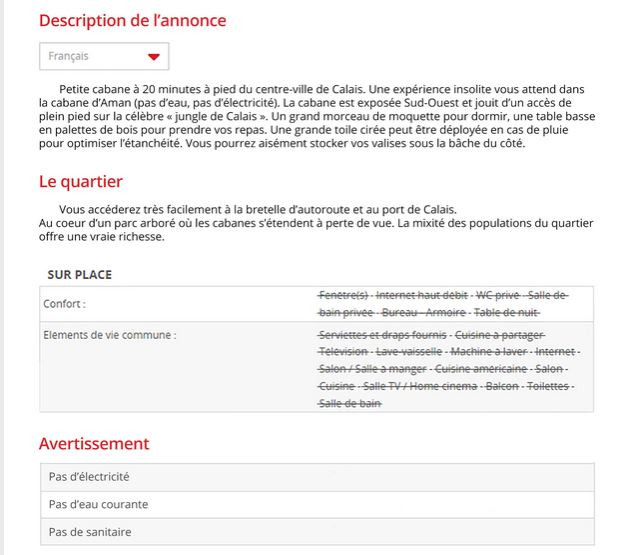The height and width of the screenshot is (555, 638).
Task: Click the red dropdown arrow icon
Action: (153, 57)
